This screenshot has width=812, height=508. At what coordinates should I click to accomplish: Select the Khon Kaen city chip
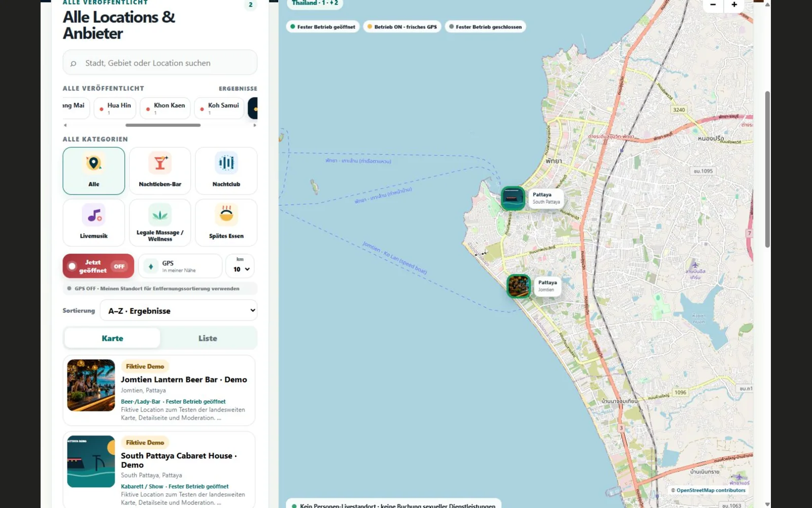tap(165, 108)
